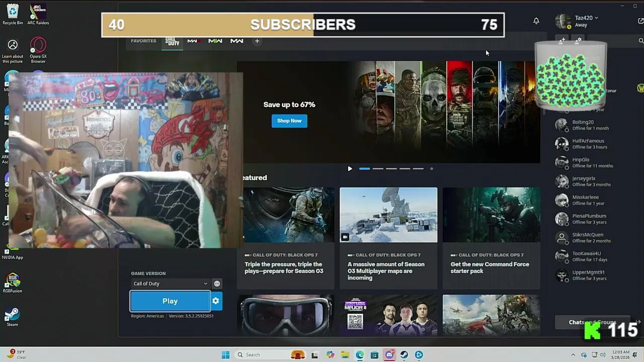644x362 pixels.
Task: Click the region globe icon
Action: 217,284
